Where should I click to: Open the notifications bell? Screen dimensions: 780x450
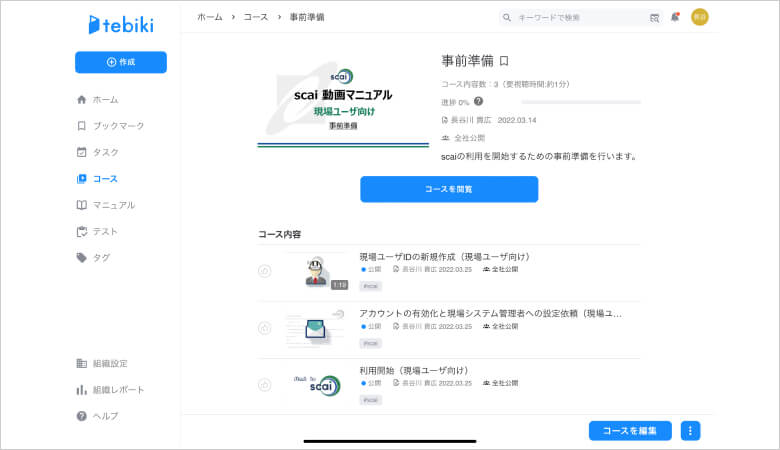point(675,17)
